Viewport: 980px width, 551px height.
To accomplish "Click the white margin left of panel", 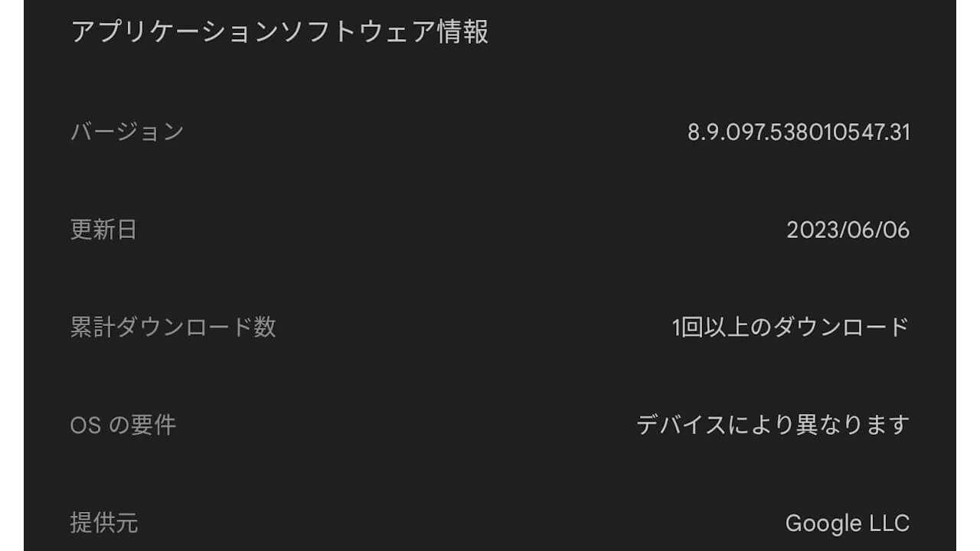I will (x=11, y=275).
